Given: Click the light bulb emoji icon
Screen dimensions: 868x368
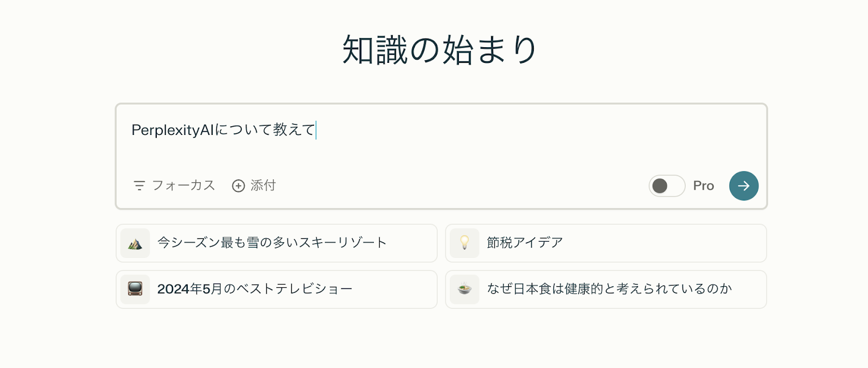Looking at the screenshot, I should (x=464, y=243).
